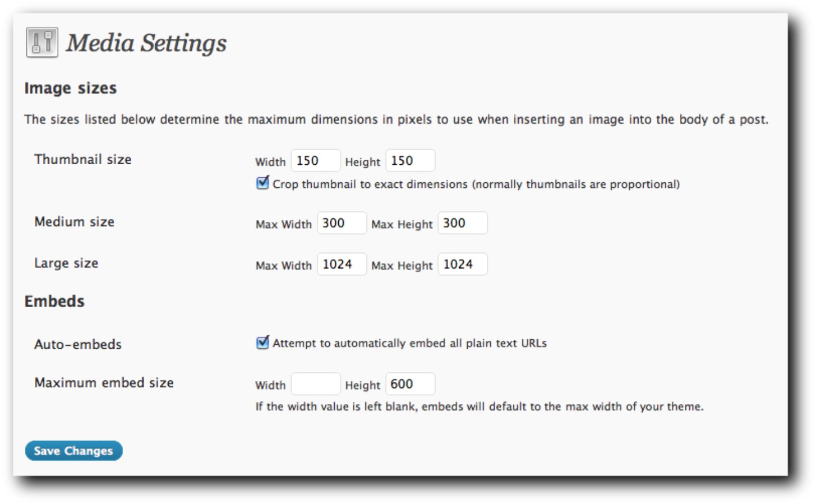
Task: Click the Media Settings sliders icon
Action: click(42, 42)
